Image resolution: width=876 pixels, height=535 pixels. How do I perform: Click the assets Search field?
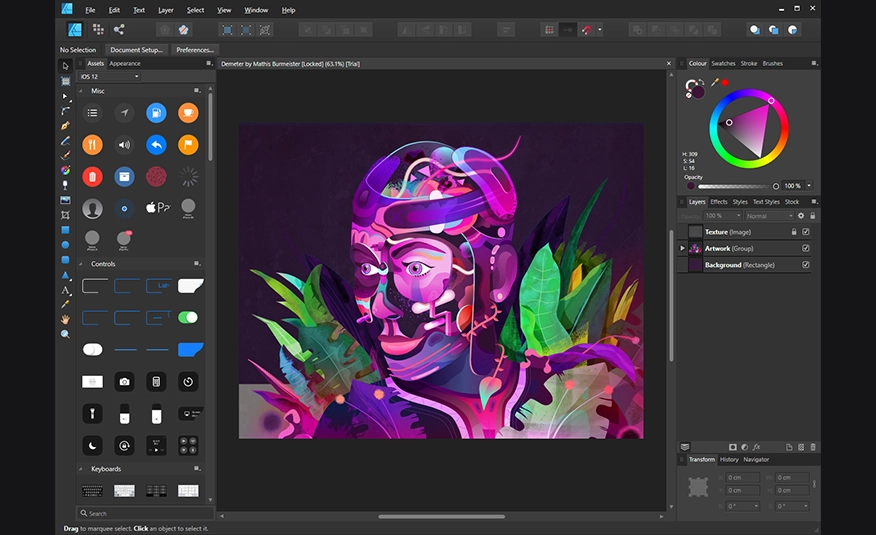coord(145,513)
